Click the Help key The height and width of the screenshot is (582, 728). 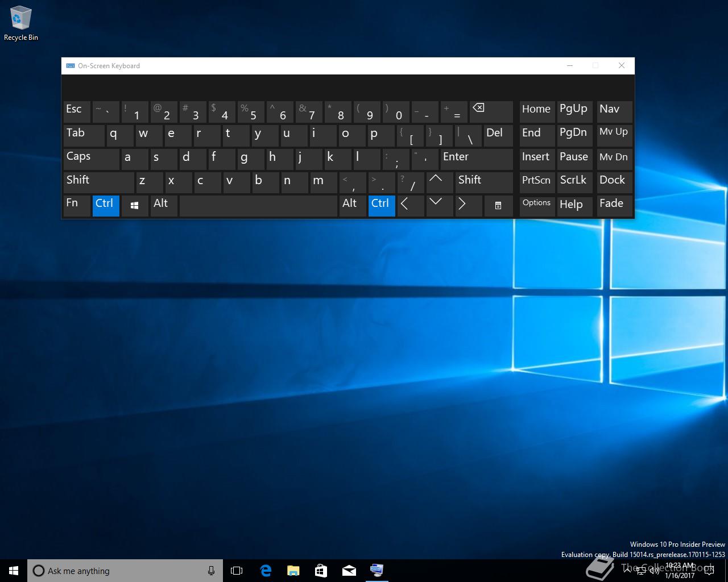(x=576, y=206)
